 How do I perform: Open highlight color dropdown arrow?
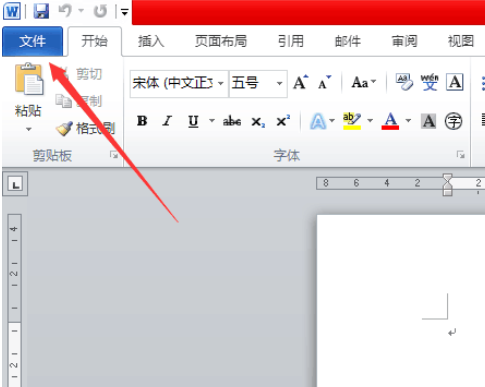click(x=370, y=121)
